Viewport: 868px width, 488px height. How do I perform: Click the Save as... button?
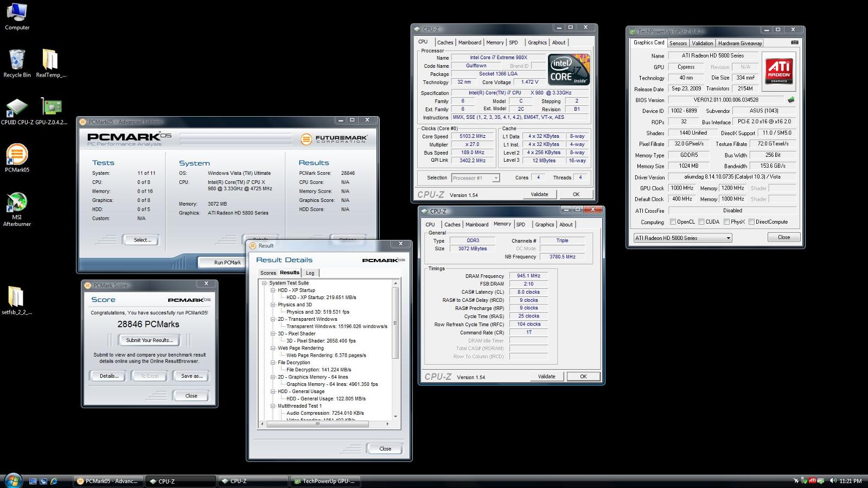[192, 376]
